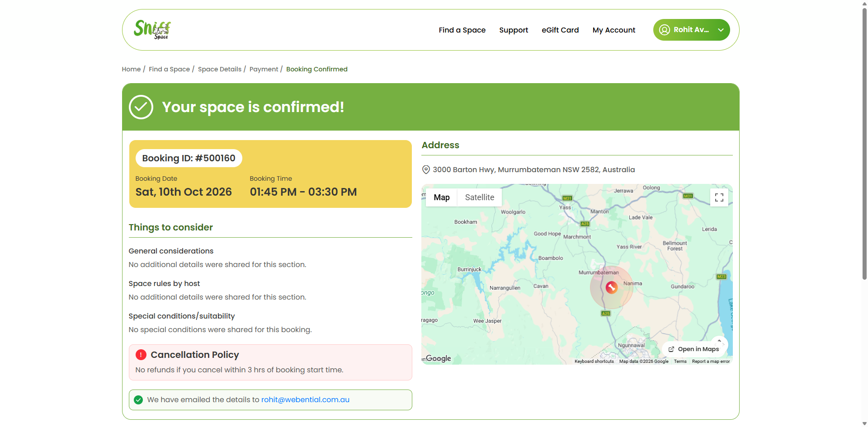Screen dimensions: 868x427
Task: Click the M23 highway shield on map
Action: pyautogui.click(x=721, y=277)
